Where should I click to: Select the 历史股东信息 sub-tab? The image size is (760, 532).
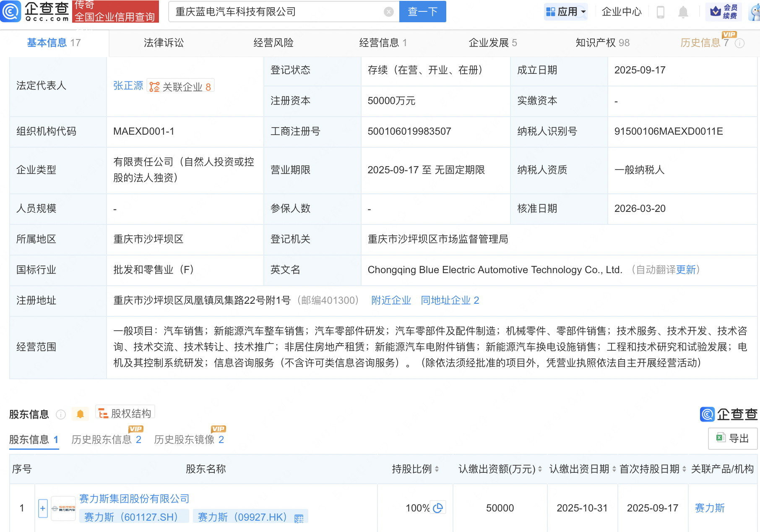[x=106, y=439]
